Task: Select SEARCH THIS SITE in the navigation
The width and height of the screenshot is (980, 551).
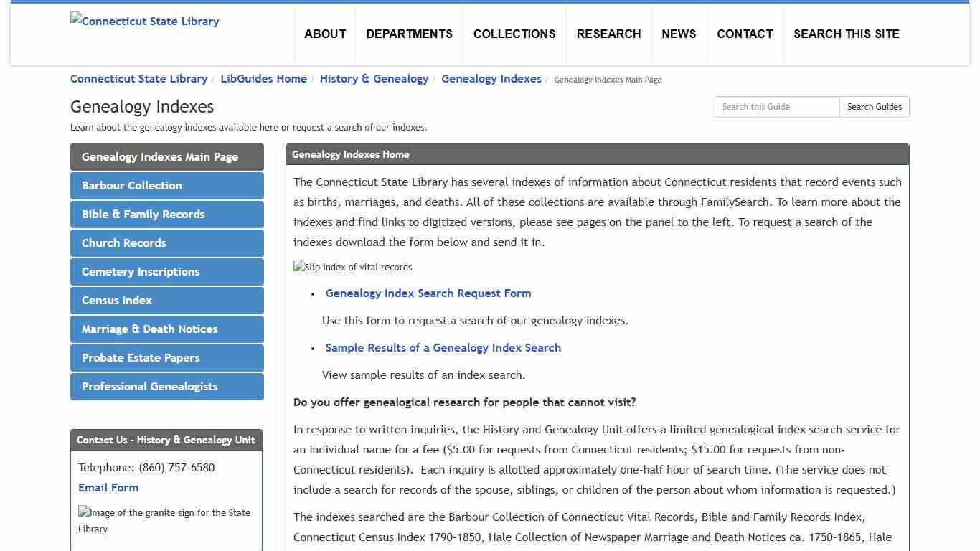Action: (847, 34)
